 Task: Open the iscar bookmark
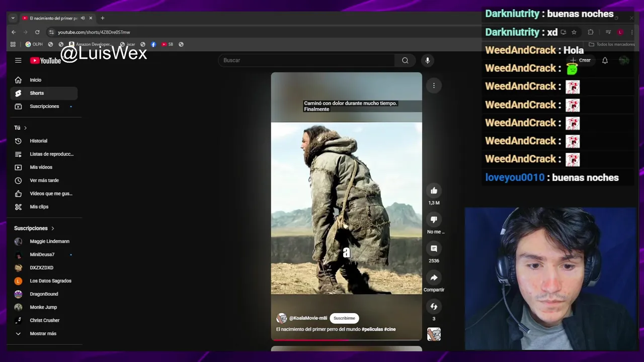pyautogui.click(x=127, y=44)
